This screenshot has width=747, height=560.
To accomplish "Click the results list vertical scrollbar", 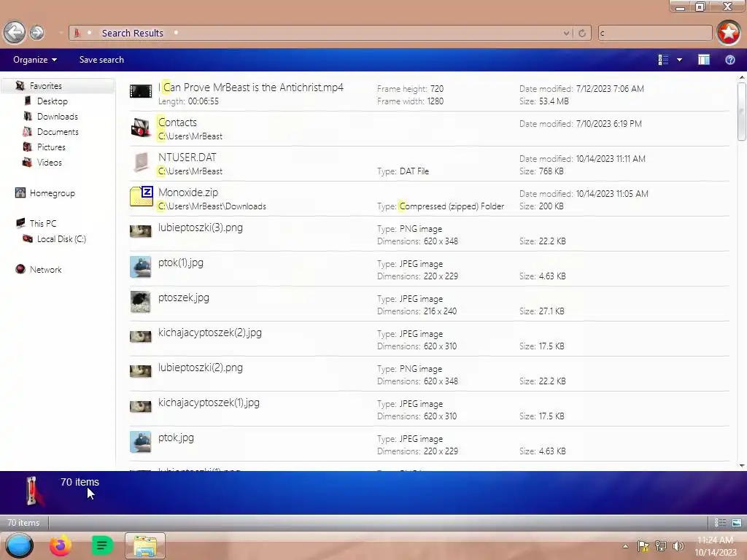I will pos(741,112).
